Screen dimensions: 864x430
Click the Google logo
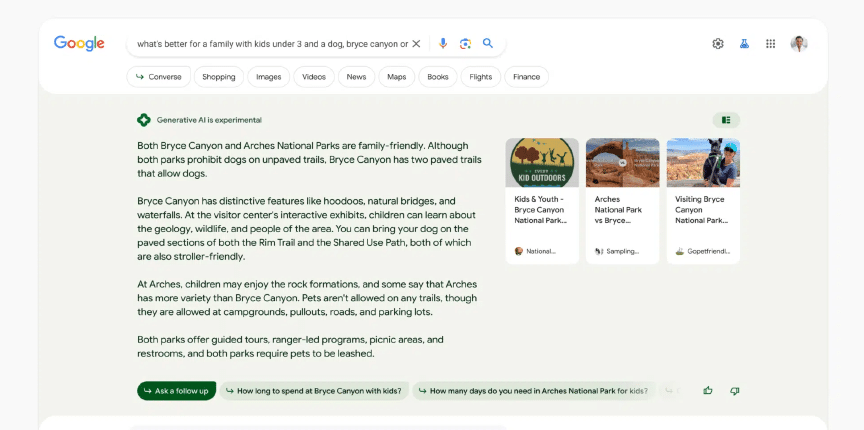tap(79, 44)
